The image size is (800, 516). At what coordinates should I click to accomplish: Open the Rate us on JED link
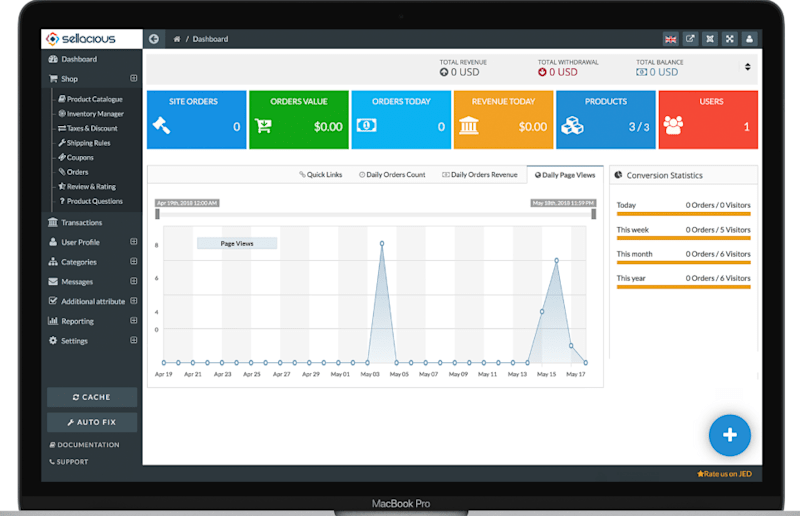[x=724, y=474]
